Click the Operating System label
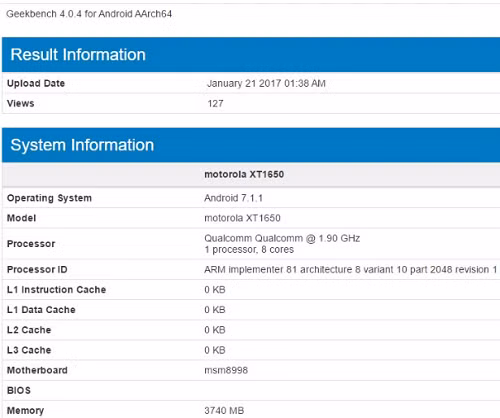Image resolution: width=500 pixels, height=418 pixels. tap(49, 198)
